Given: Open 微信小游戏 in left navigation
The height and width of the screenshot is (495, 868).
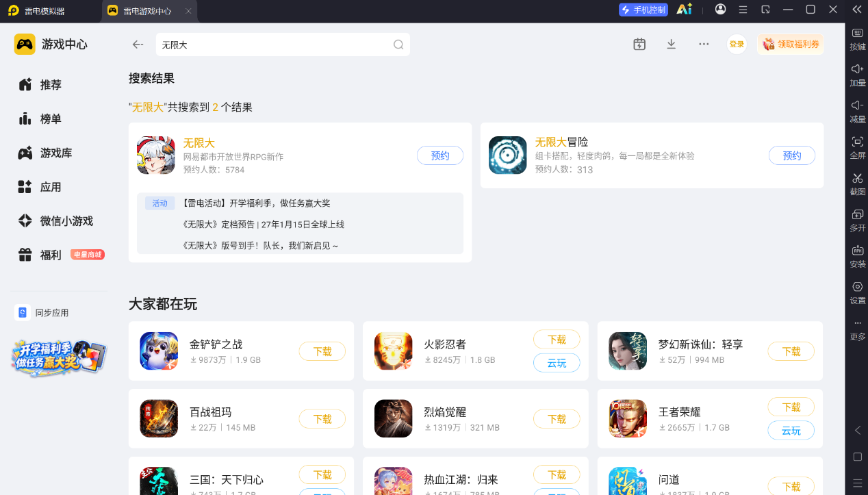Looking at the screenshot, I should pyautogui.click(x=66, y=221).
